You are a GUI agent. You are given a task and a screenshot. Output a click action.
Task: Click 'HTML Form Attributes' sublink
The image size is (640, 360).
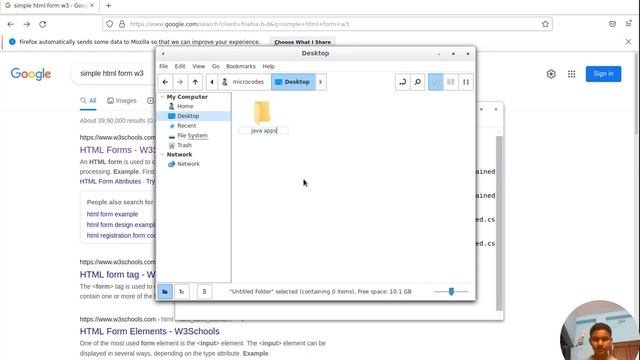[110, 181]
